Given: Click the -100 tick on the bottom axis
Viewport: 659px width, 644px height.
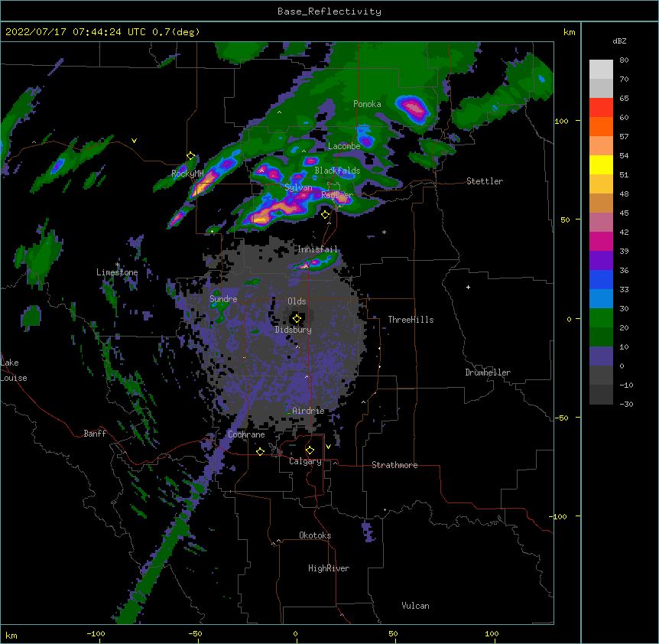Looking at the screenshot, I should [96, 633].
